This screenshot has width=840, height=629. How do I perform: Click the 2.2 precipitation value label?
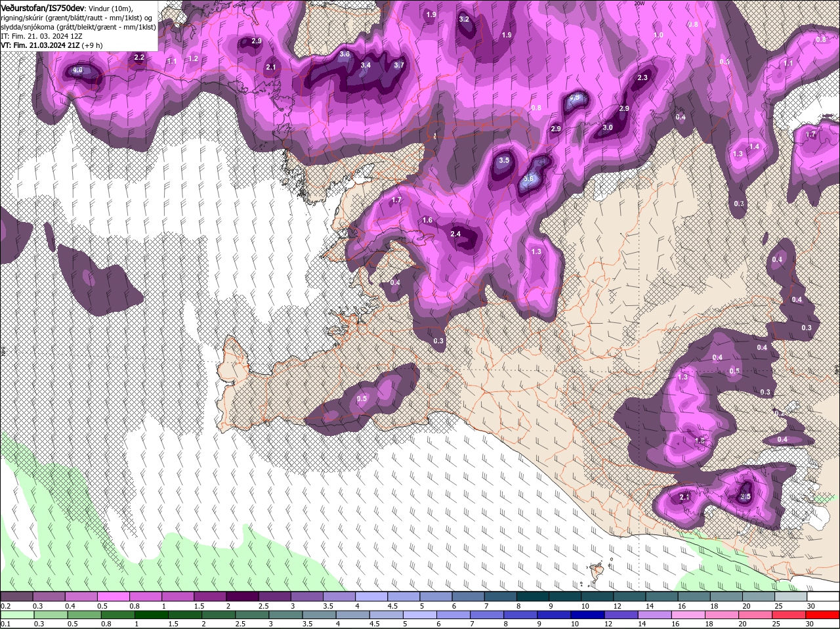point(139,57)
